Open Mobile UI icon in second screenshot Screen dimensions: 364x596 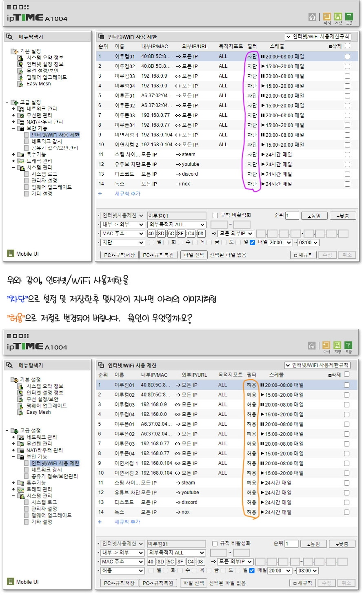(11, 581)
